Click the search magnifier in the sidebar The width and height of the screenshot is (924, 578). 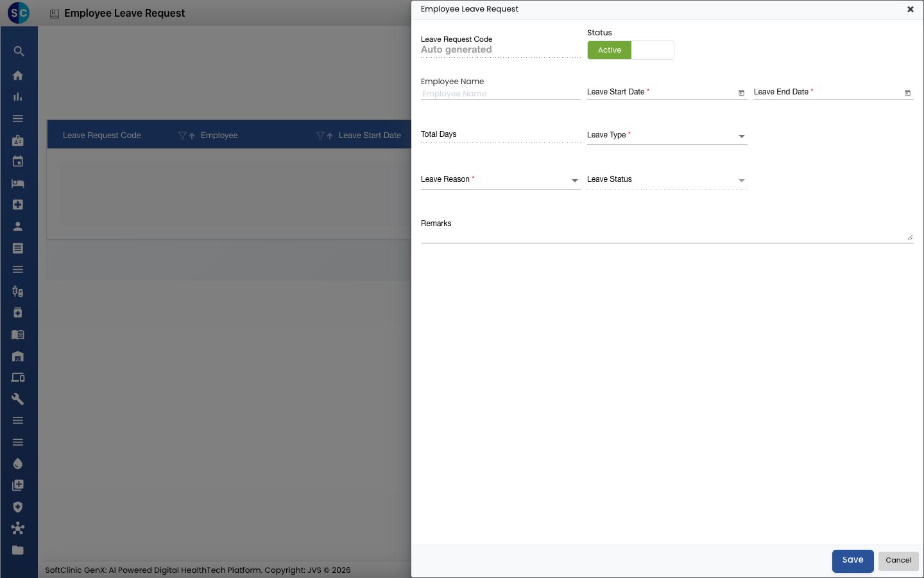point(19,51)
